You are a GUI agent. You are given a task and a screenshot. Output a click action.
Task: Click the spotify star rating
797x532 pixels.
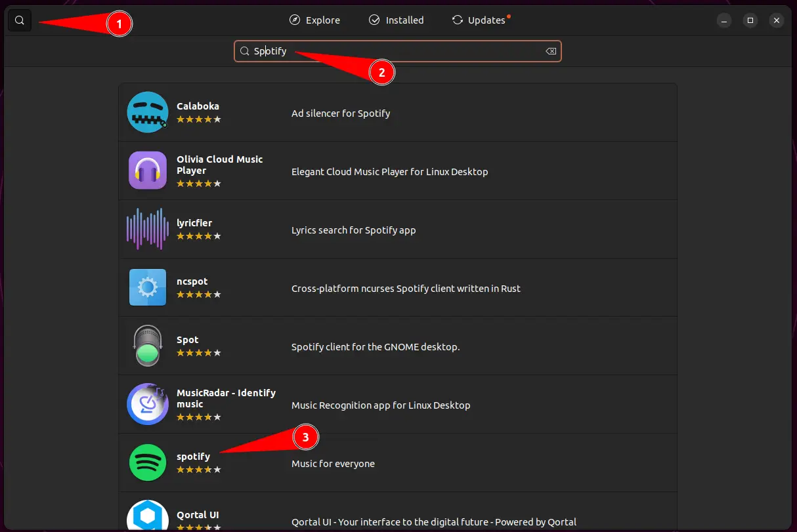(199, 470)
